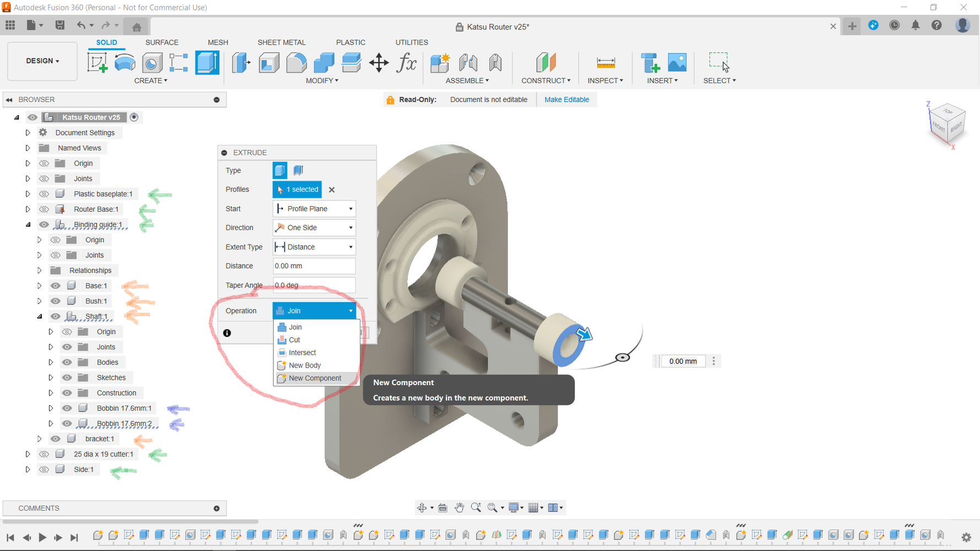
Task: Open the Extent Type Distance dropdown
Action: (x=314, y=247)
